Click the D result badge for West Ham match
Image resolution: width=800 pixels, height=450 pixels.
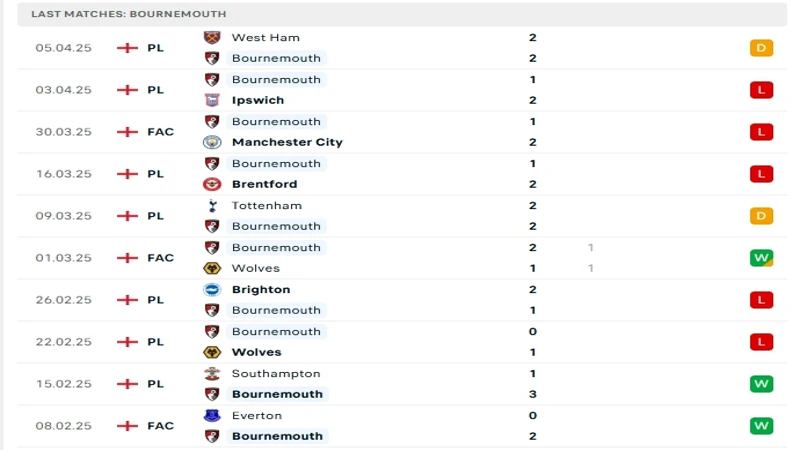pyautogui.click(x=761, y=48)
